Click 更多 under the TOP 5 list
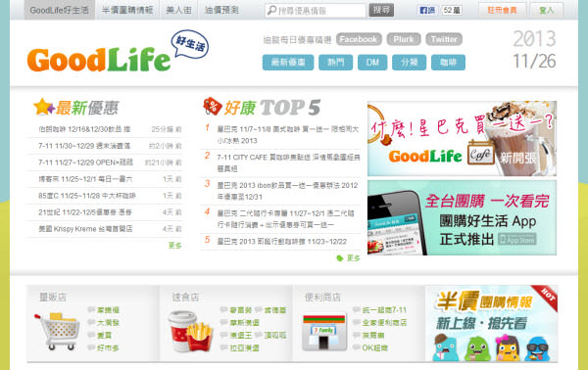Viewport: 588px width, 370px height. (x=353, y=258)
